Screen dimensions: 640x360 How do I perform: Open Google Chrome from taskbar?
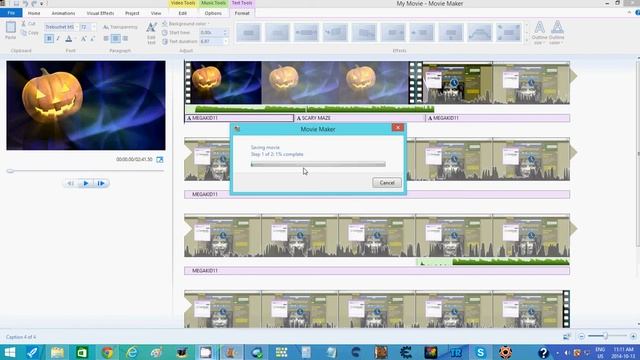[107, 352]
